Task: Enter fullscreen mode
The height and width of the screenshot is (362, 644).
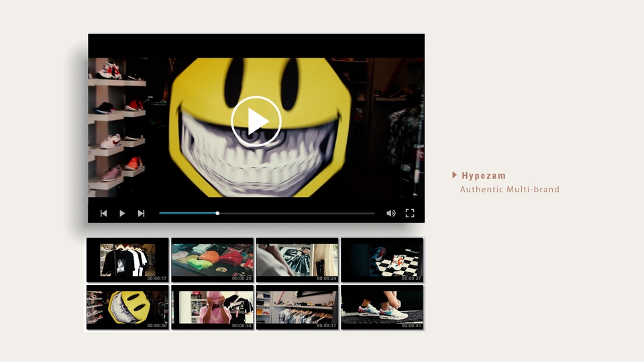Action: point(410,213)
